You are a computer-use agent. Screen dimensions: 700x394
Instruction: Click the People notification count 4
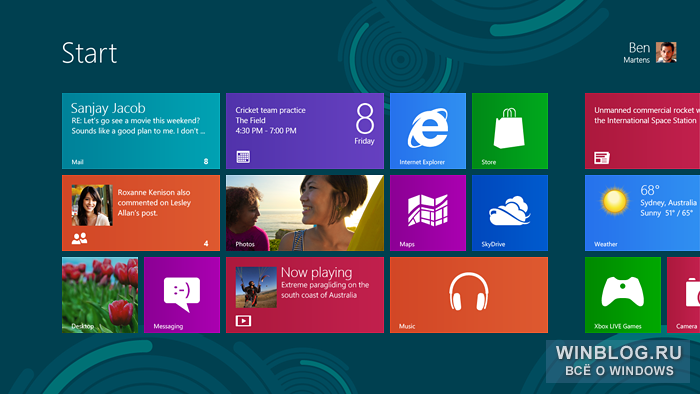click(x=206, y=243)
